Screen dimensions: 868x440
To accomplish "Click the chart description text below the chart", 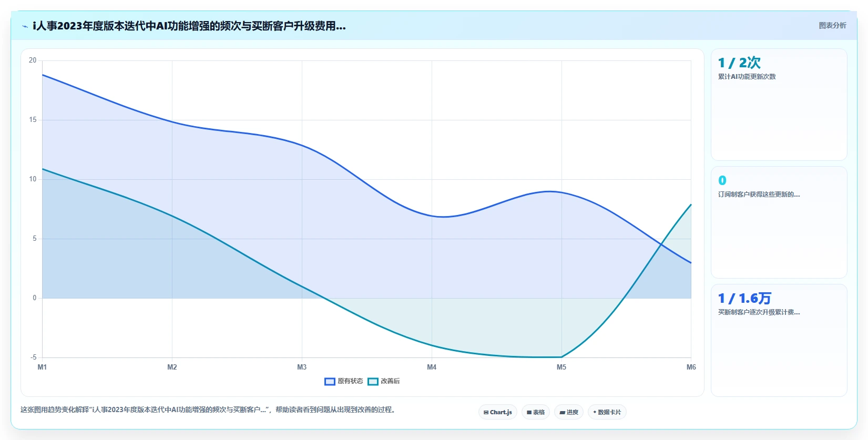I will coord(208,410).
